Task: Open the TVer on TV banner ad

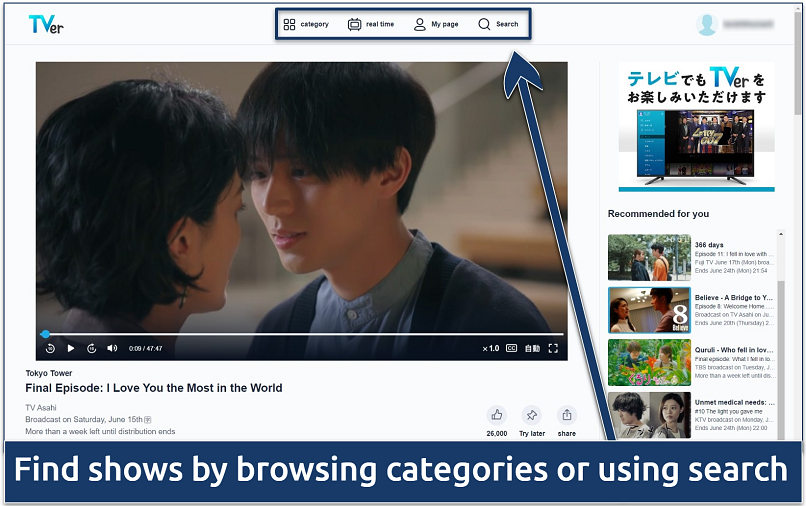Action: (697, 126)
